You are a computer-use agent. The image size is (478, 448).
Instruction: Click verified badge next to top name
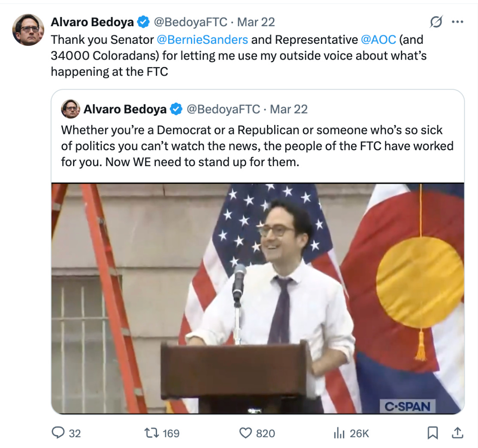(143, 22)
